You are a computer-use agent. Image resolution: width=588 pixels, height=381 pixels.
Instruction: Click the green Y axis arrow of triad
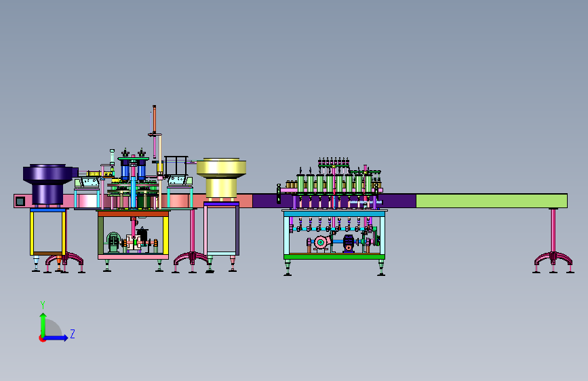click(43, 325)
